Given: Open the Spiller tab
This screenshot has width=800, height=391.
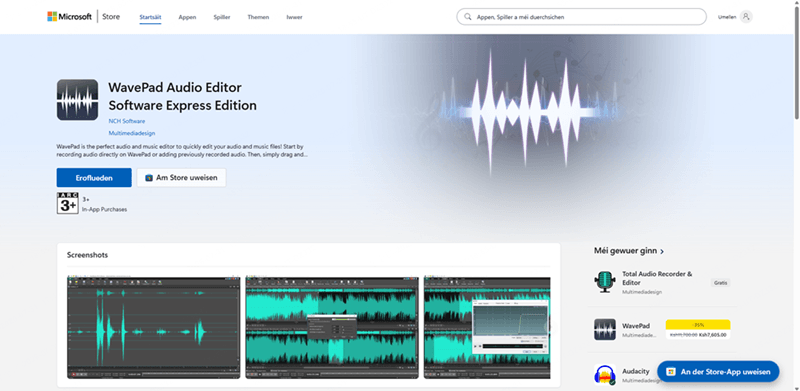Looking at the screenshot, I should (x=222, y=17).
